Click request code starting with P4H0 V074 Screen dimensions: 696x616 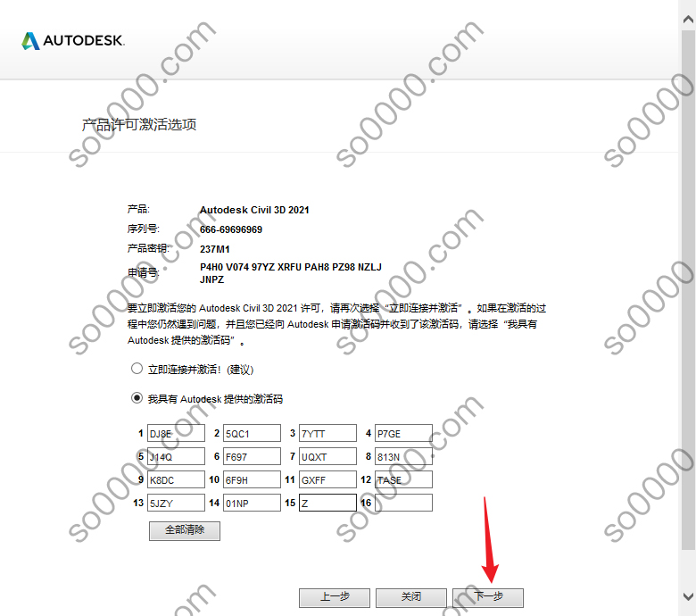point(291,273)
